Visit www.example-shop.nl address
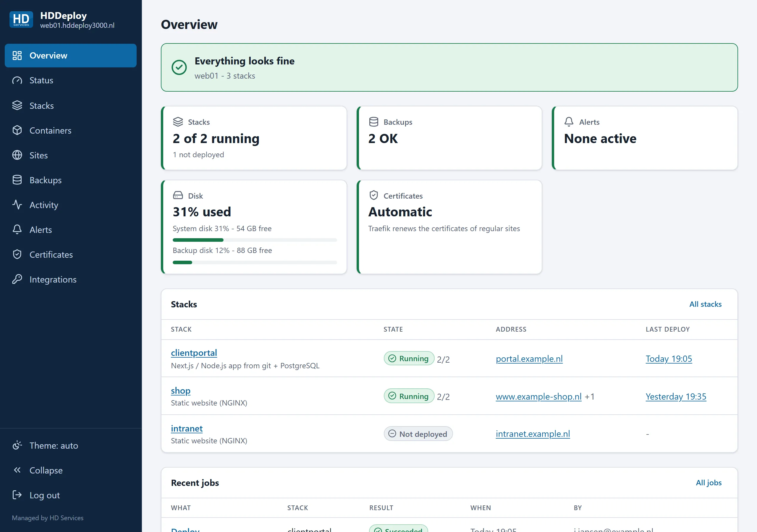Image resolution: width=757 pixels, height=532 pixels. point(539,396)
